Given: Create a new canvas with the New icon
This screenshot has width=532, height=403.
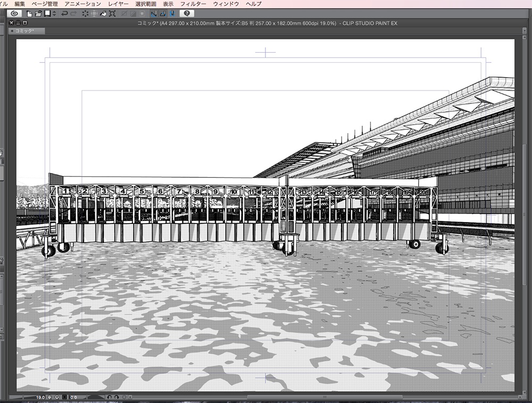Looking at the screenshot, I should click(29, 13).
